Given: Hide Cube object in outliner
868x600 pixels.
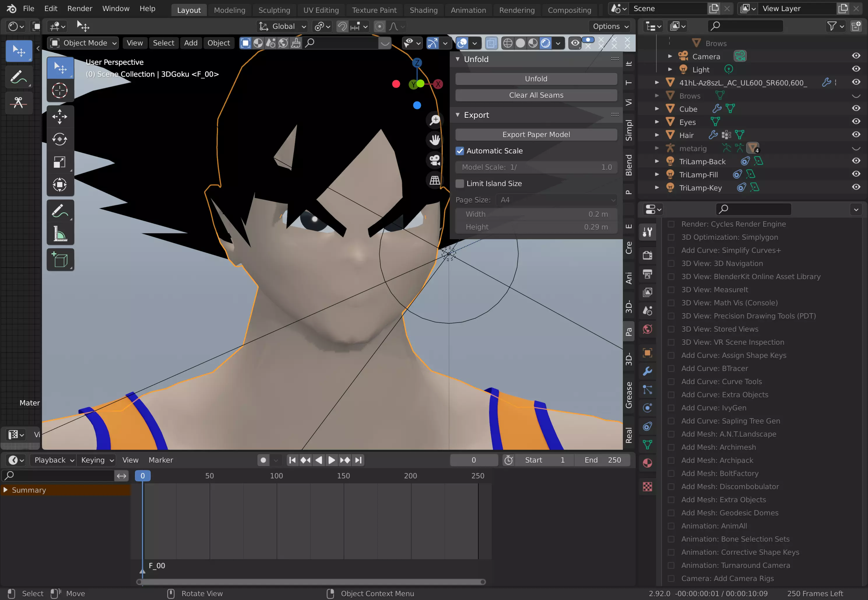Looking at the screenshot, I should pos(856,108).
